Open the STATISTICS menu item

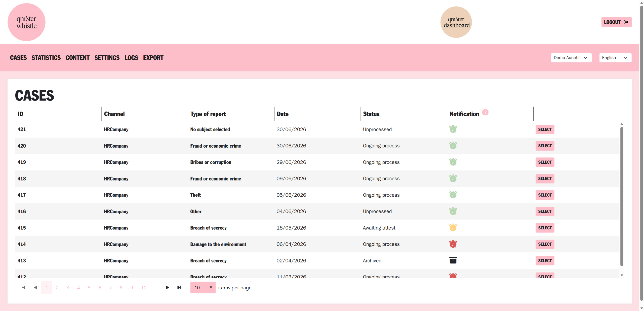pyautogui.click(x=46, y=58)
